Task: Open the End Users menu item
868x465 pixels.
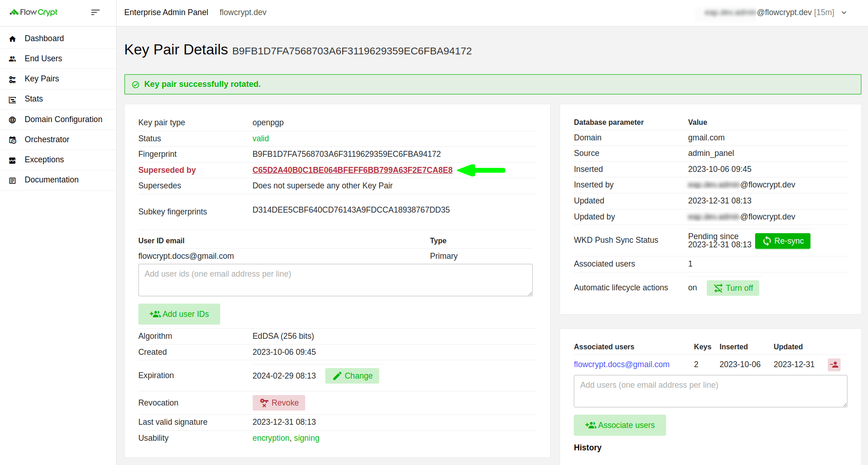Action: [x=58, y=59]
